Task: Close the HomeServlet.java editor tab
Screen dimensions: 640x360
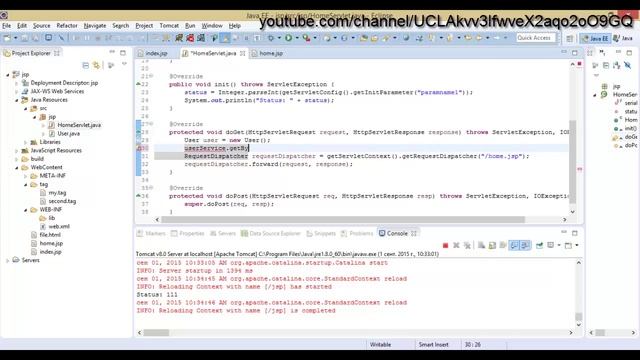Action: [x=243, y=53]
